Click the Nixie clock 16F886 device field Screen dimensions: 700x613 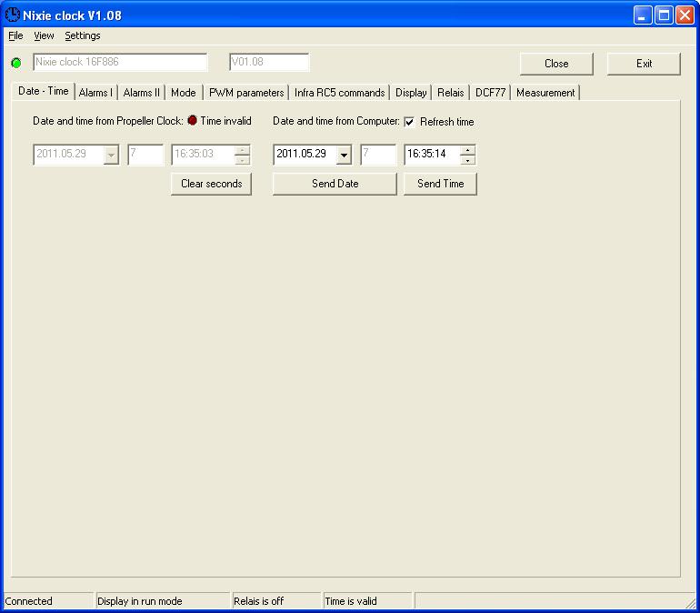pos(120,62)
